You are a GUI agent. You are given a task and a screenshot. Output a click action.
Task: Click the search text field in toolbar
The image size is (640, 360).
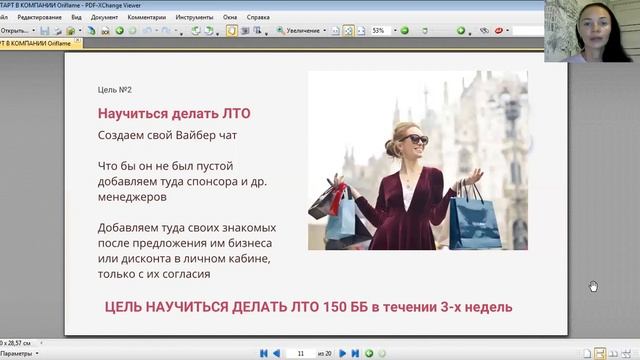[x=528, y=31]
